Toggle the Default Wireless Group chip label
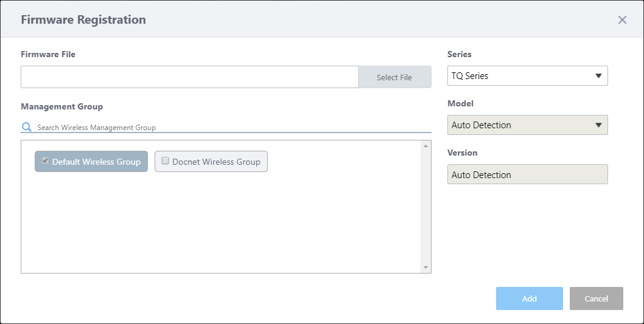The height and width of the screenshot is (324, 644). point(96,162)
